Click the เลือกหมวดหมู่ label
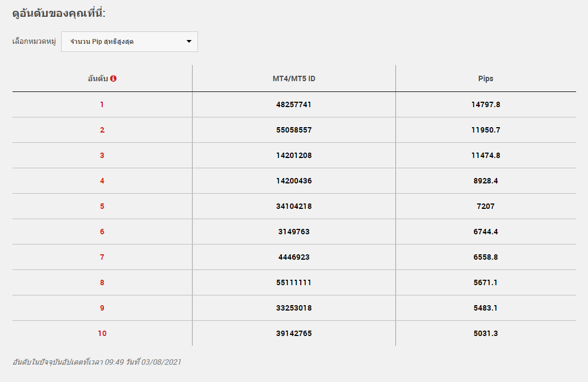 pos(34,41)
